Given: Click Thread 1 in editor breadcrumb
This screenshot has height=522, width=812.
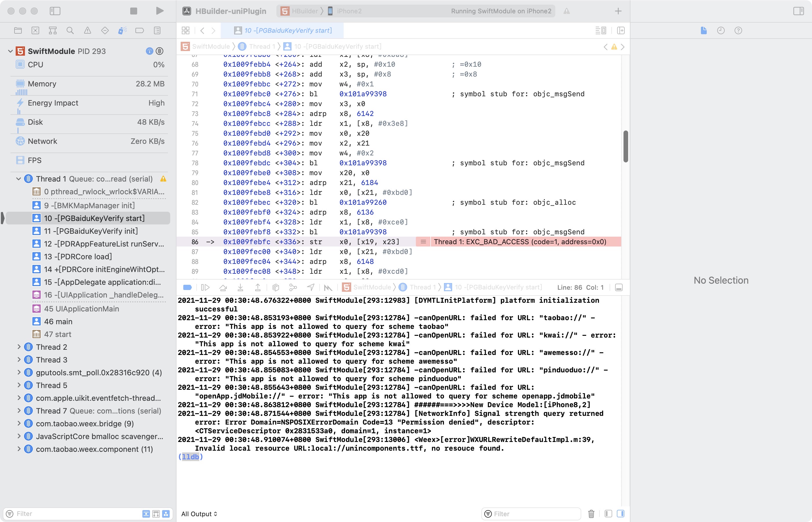Looking at the screenshot, I should coord(262,46).
